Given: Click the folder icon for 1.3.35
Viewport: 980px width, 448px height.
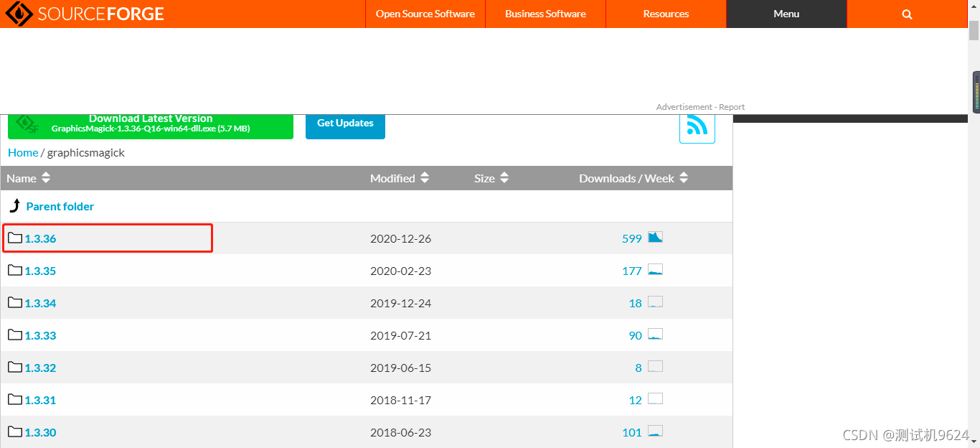Looking at the screenshot, I should (15, 270).
